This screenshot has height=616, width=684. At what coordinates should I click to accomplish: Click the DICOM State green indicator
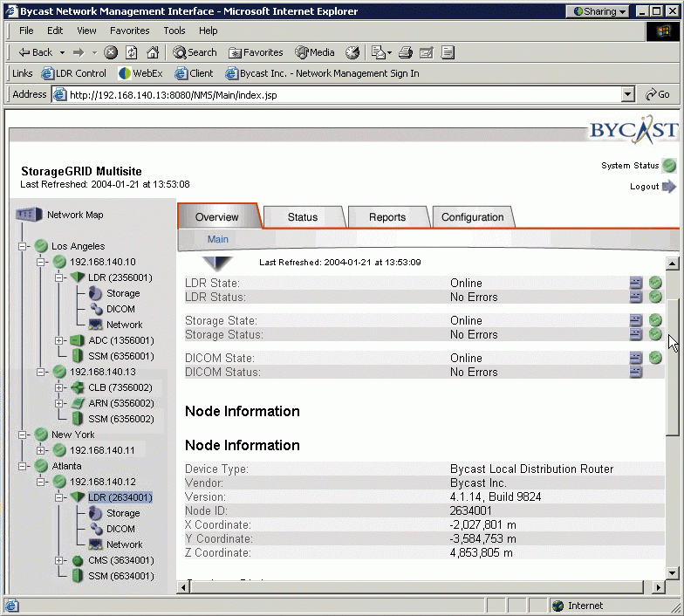point(655,358)
